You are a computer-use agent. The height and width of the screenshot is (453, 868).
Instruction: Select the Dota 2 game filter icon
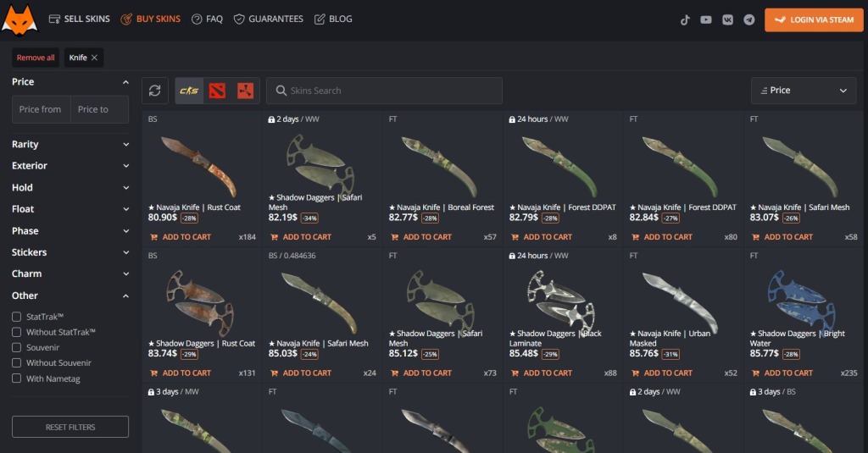217,91
